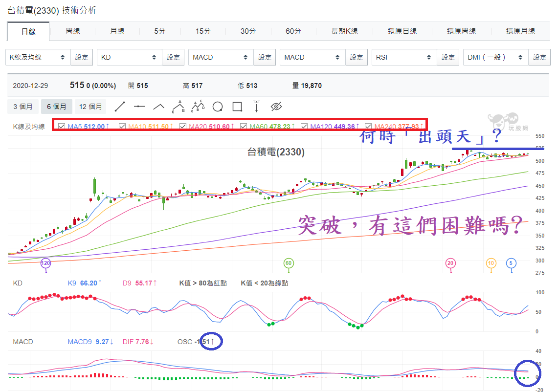Uncheck the MA120 moving average checkbox
Viewport: 558px width, 392px height.
coord(304,126)
